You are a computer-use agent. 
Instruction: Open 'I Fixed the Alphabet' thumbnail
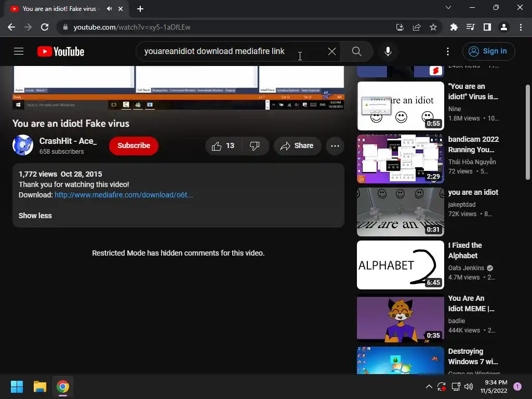click(x=401, y=265)
